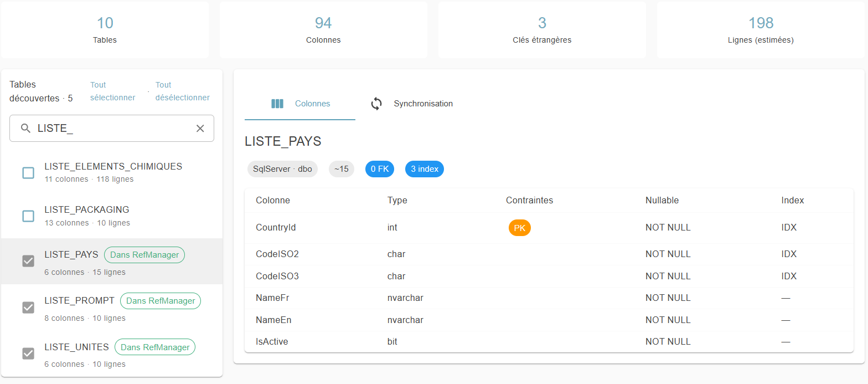Click the CodeISO3 column name
The height and width of the screenshot is (384, 868).
277,276
